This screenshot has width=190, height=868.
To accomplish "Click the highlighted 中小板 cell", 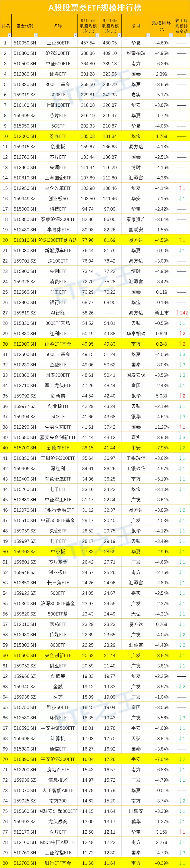I will [58, 552].
